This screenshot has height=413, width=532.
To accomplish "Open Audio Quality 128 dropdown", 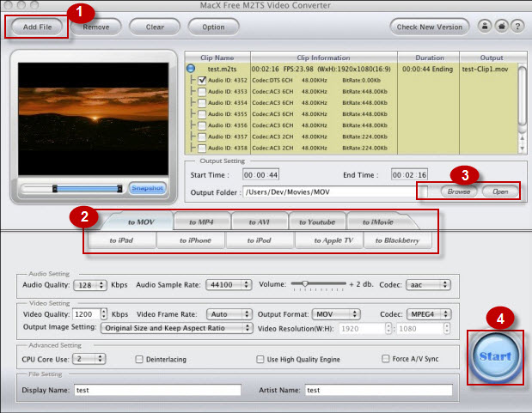I will tap(90, 285).
